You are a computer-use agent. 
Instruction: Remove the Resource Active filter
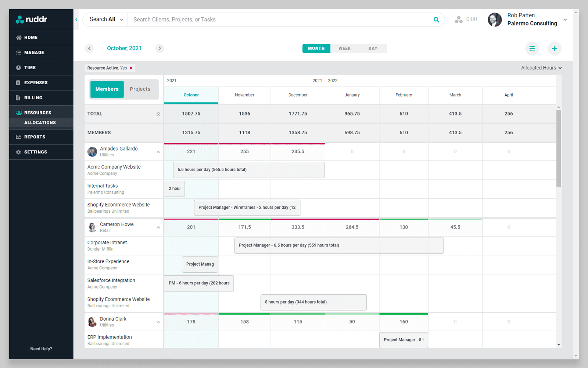[x=130, y=68]
